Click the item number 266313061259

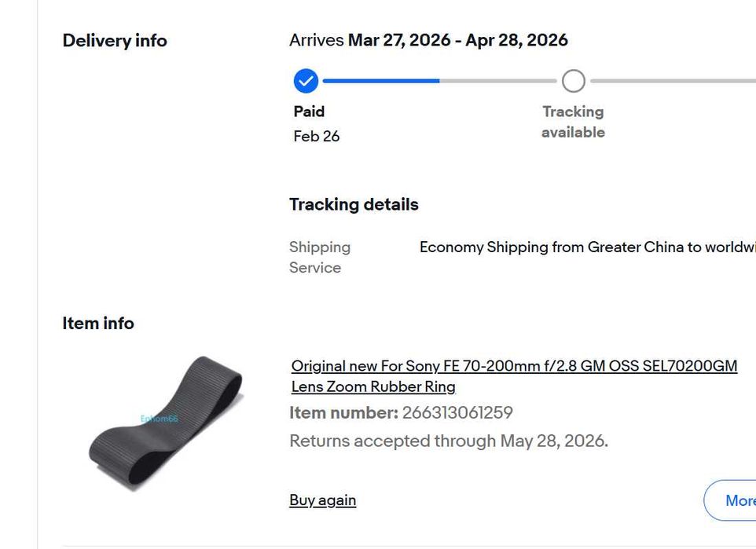[457, 413]
